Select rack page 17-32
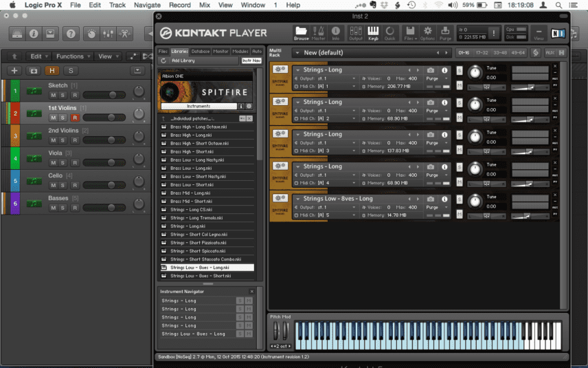The image size is (588, 368). (482, 52)
